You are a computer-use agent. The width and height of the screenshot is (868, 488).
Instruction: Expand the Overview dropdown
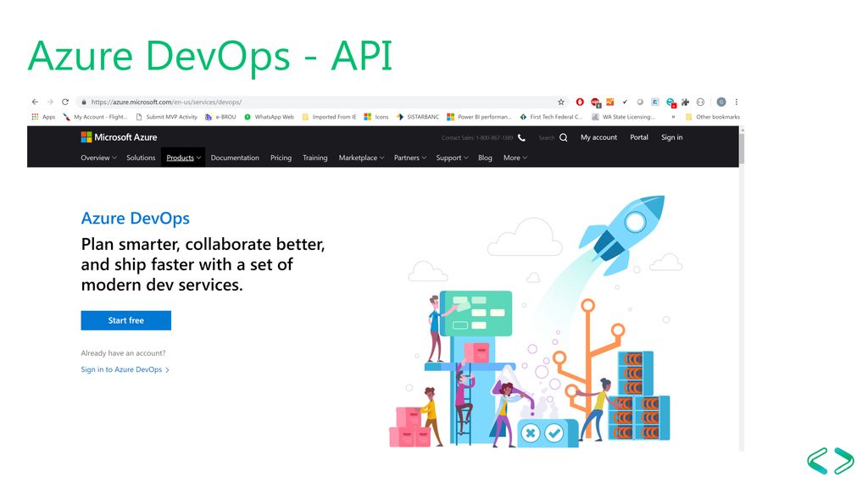pyautogui.click(x=98, y=158)
